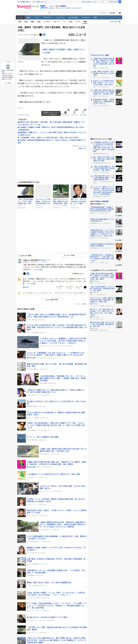The width and height of the screenshot is (138, 644).
Task: Open the article's main coastline photo
Action: 29,49
